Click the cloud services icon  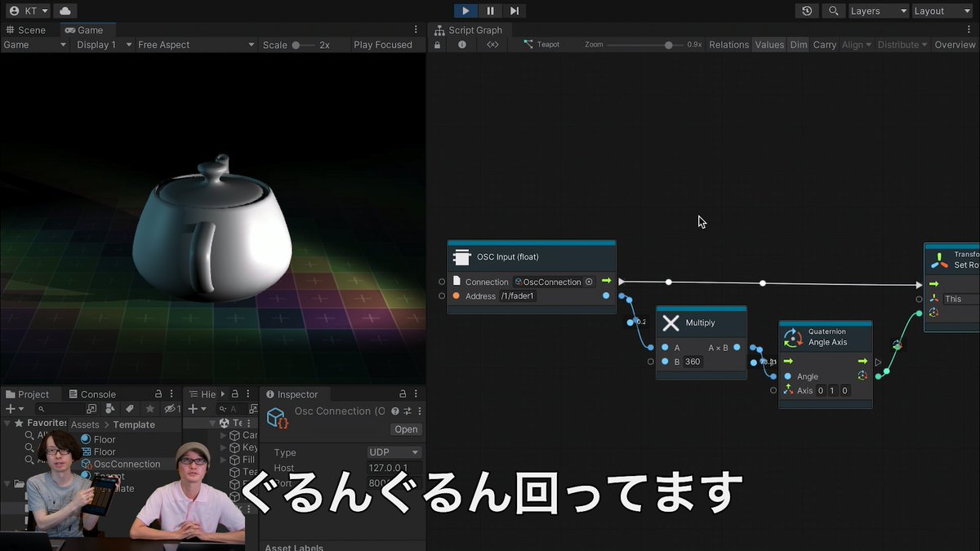click(65, 11)
